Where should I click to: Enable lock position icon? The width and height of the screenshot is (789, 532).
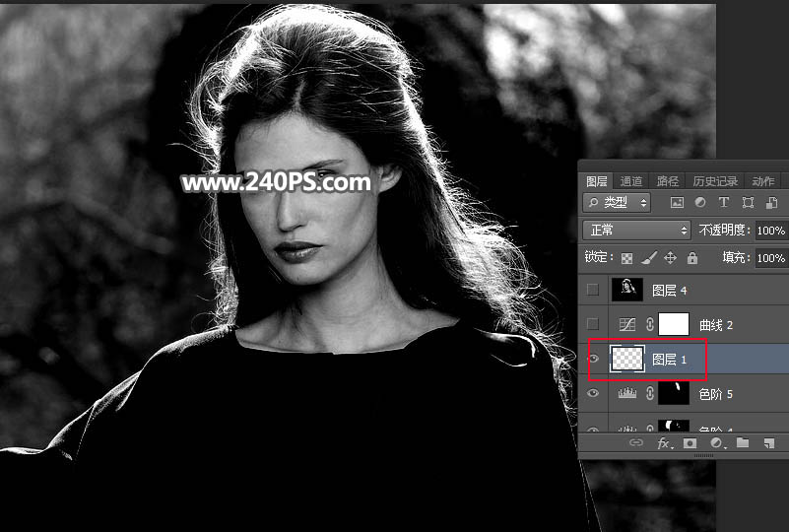670,258
